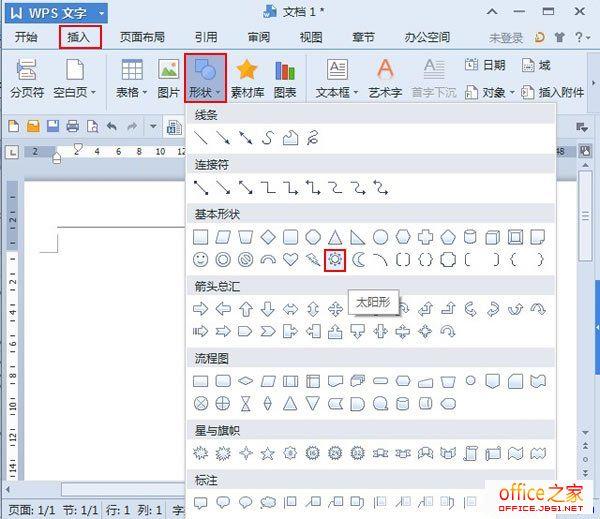Screen dimensions: 600x519
Task: Undo the last action
Action: click(112, 126)
